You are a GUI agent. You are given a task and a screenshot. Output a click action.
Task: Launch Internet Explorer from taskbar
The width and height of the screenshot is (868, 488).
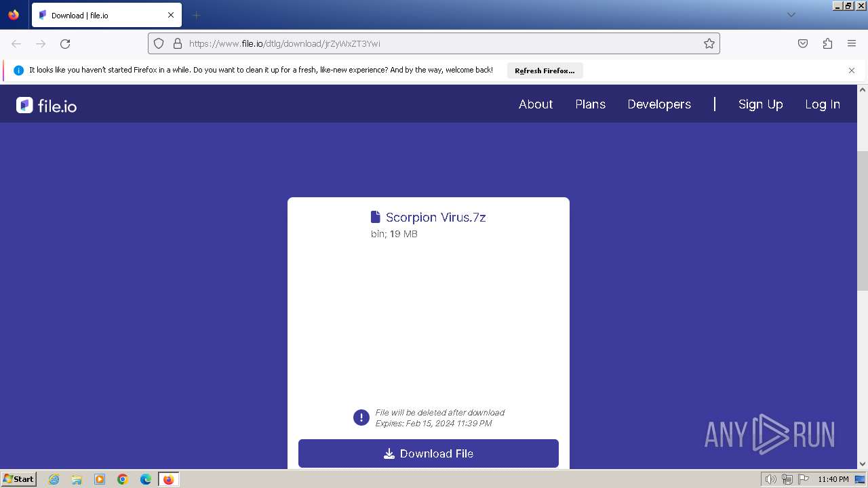54,479
